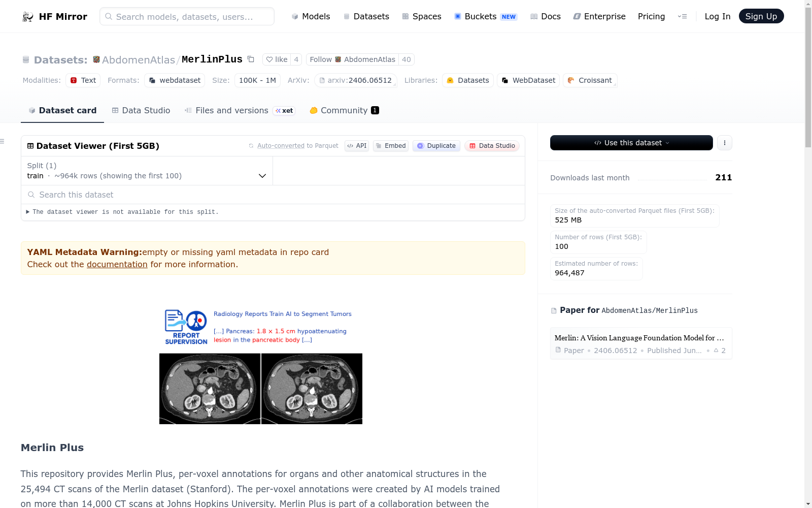
Task: Switch to the Dataset card tab
Action: point(62,110)
